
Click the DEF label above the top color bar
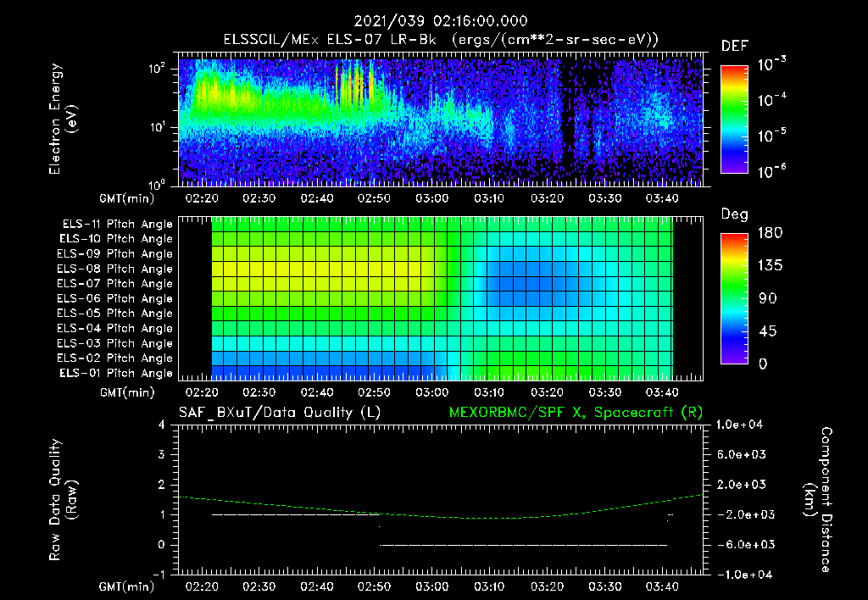coord(735,46)
